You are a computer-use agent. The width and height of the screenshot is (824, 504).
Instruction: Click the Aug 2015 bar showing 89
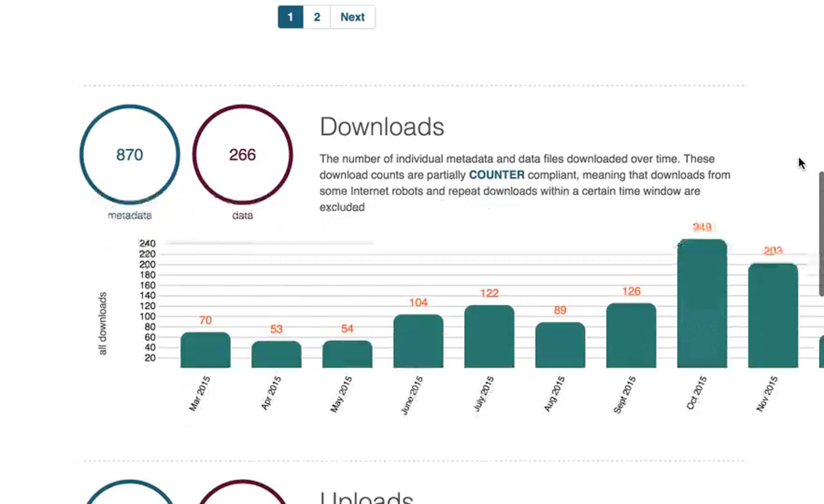pyautogui.click(x=560, y=345)
